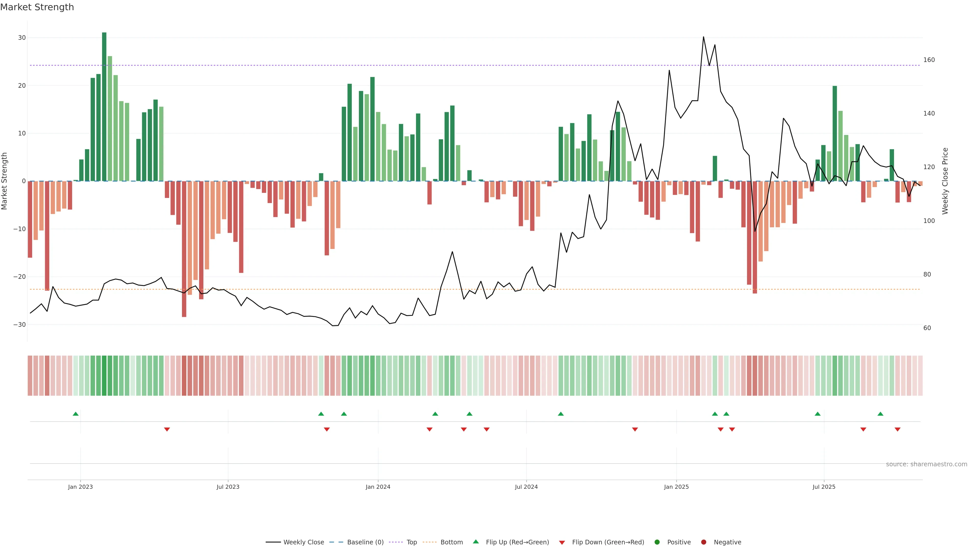Click the Positive green circle legend icon
980x551 pixels.
(657, 542)
